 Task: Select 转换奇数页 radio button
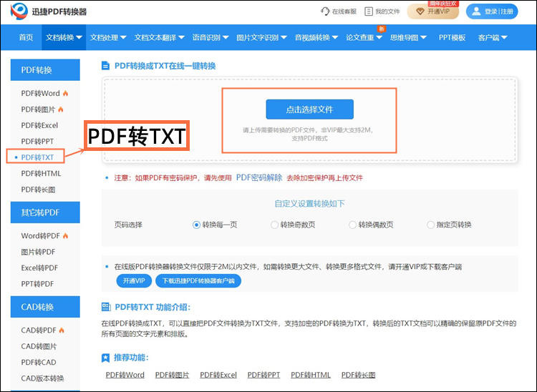point(274,225)
